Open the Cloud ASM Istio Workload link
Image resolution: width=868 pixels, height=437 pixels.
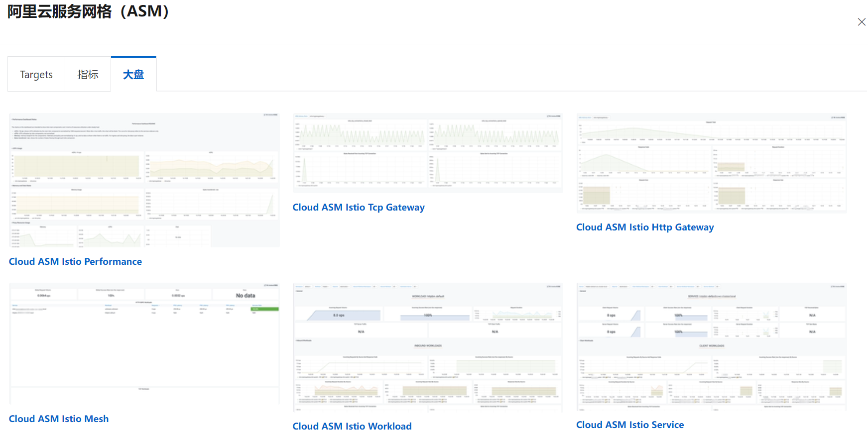[352, 426]
